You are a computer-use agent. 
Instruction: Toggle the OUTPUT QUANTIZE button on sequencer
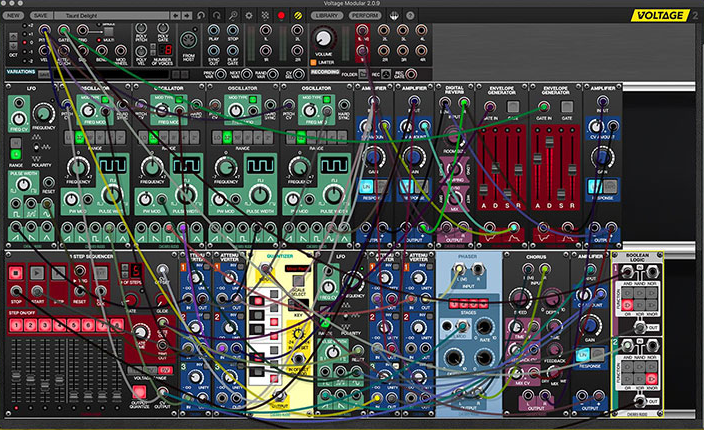[x=139, y=392]
